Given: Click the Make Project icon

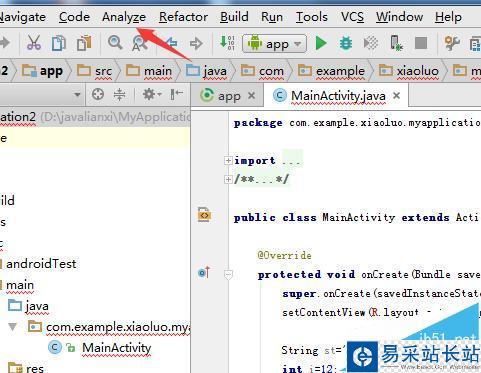Looking at the screenshot, I should [x=227, y=43].
